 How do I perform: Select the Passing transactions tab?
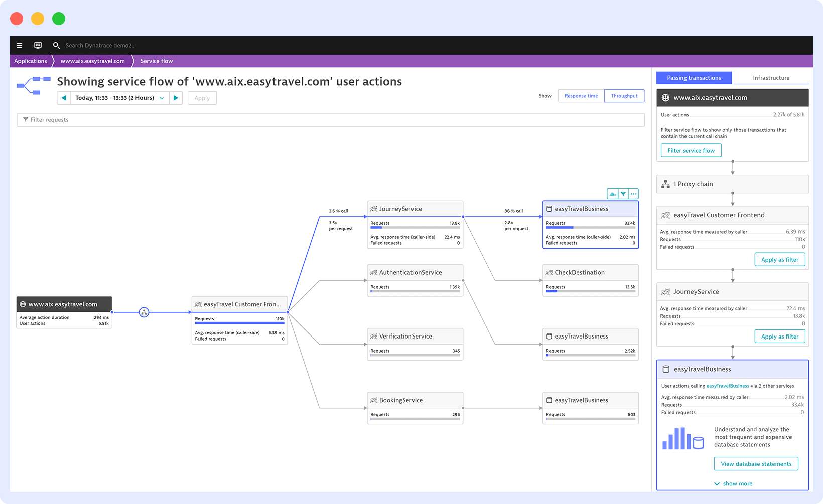694,78
